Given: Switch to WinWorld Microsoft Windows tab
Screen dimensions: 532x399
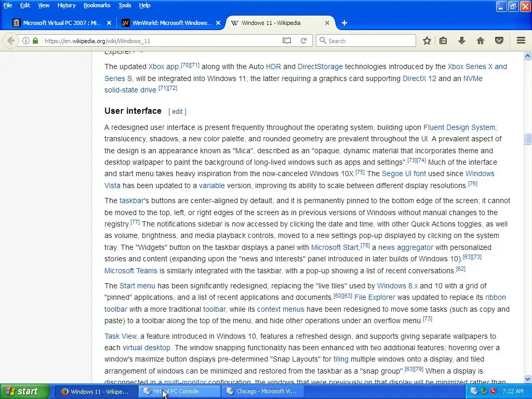Looking at the screenshot, I should (x=170, y=23).
